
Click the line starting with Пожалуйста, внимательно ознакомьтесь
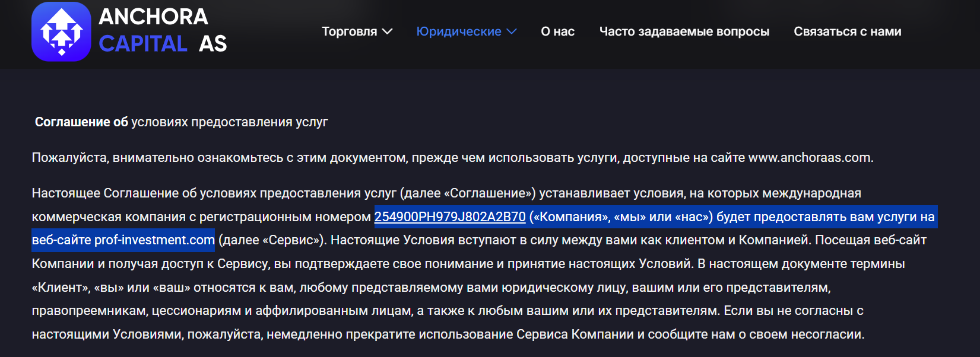452,158
